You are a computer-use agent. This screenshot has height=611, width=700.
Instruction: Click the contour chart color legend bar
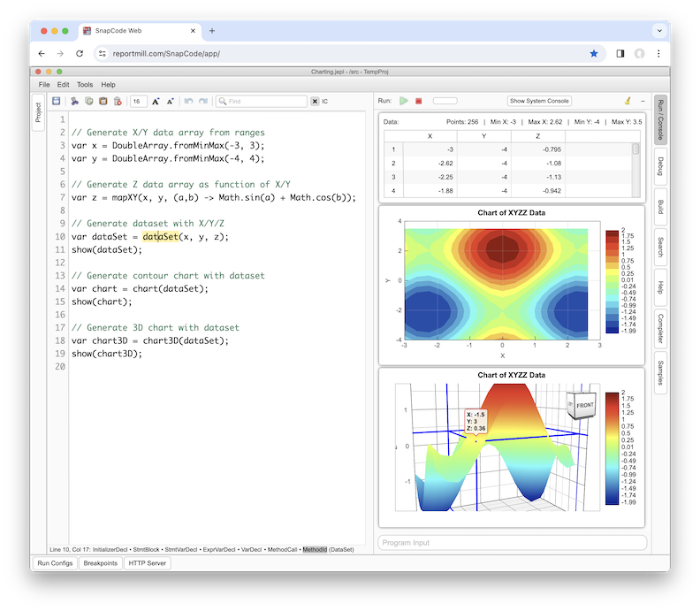(x=612, y=281)
